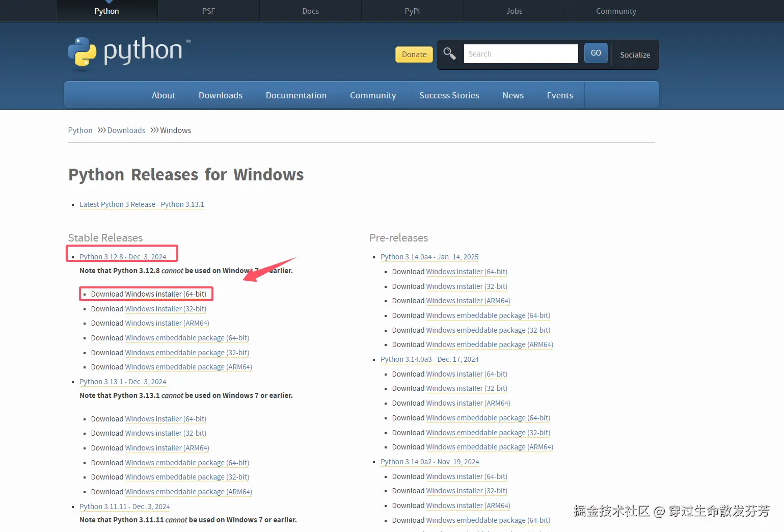Image resolution: width=784 pixels, height=532 pixels.
Task: Open Python 3.11.11 - Dec. 3, 2024 release
Action: [125, 507]
